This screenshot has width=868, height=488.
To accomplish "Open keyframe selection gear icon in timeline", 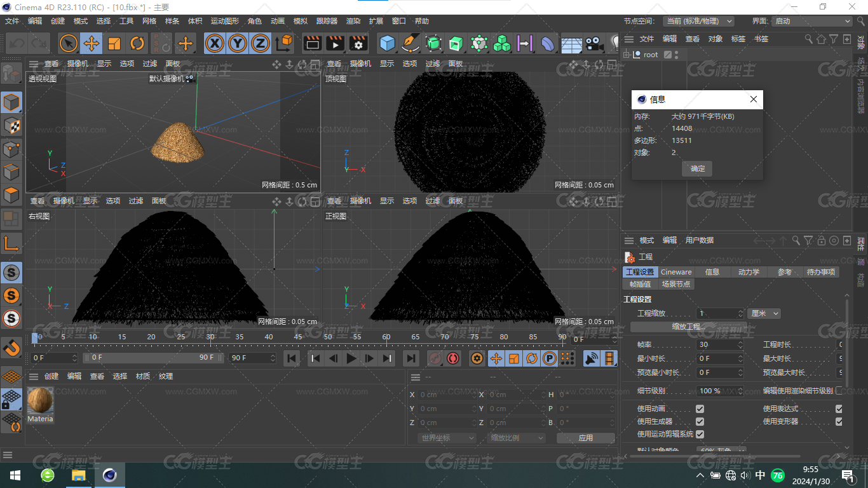I will 477,358.
